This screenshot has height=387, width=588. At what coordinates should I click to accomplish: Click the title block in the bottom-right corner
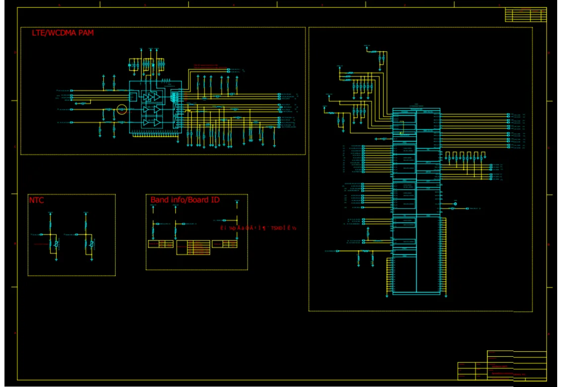click(502, 365)
